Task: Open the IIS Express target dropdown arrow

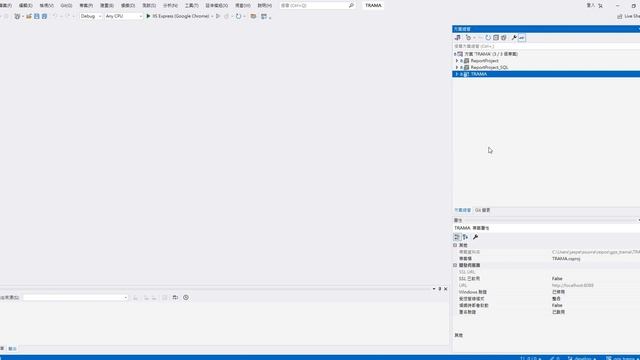Action: pos(212,16)
